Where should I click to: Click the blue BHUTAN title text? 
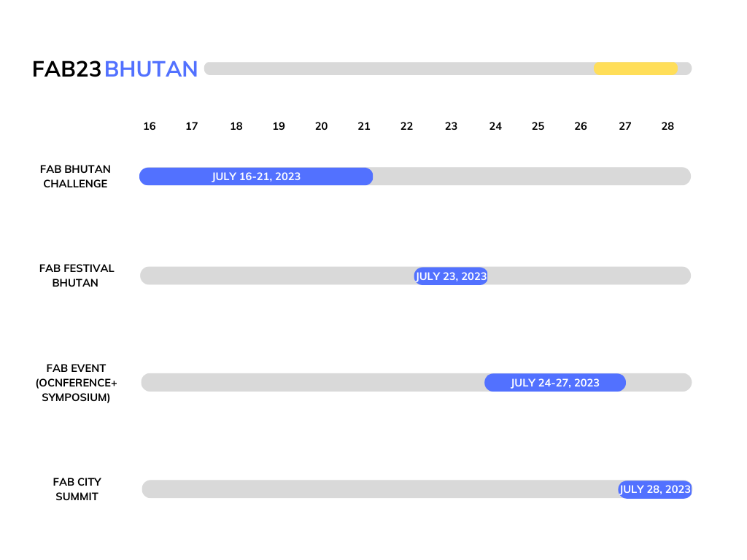pyautogui.click(x=150, y=69)
